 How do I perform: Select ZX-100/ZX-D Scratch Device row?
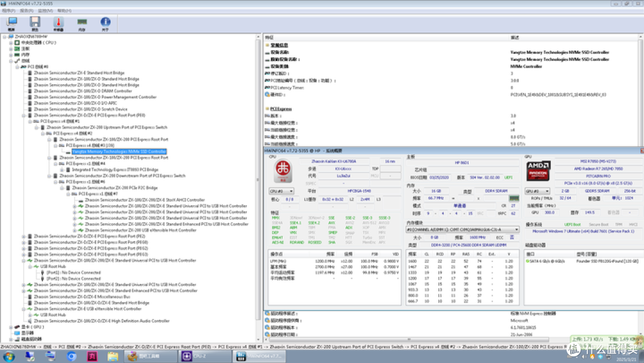click(80, 109)
